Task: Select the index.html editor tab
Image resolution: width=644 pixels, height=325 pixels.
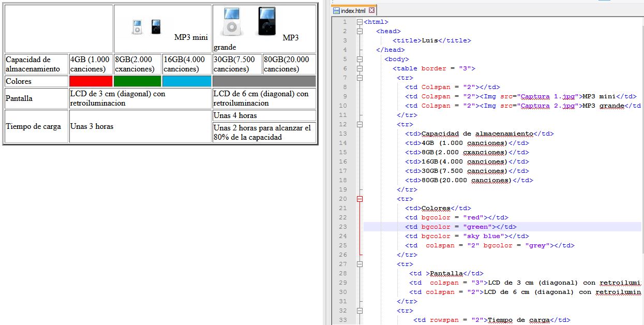Action: point(354,11)
